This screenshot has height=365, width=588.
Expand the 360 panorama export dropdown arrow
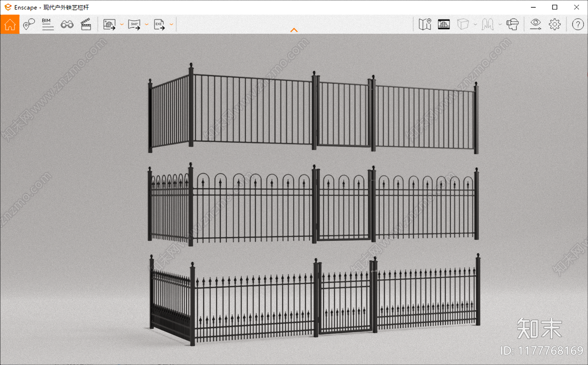(x=147, y=25)
